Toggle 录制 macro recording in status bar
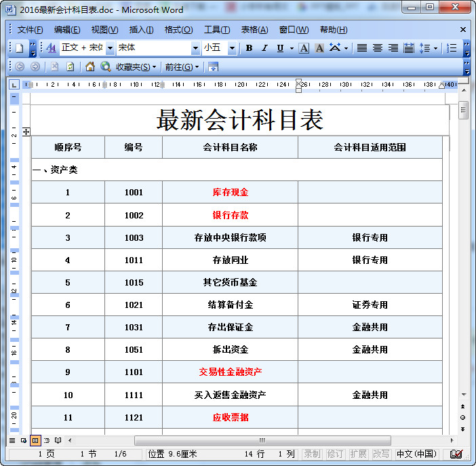 (x=313, y=454)
